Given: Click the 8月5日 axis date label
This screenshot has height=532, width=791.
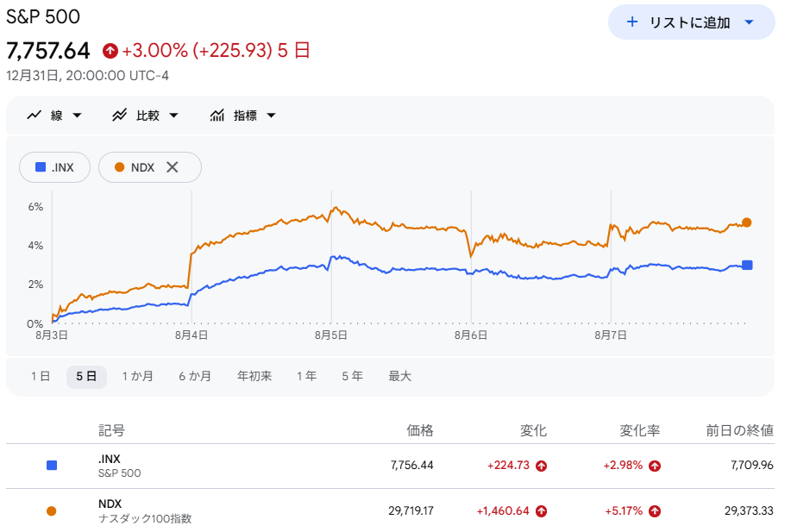Looking at the screenshot, I should pyautogui.click(x=331, y=335).
